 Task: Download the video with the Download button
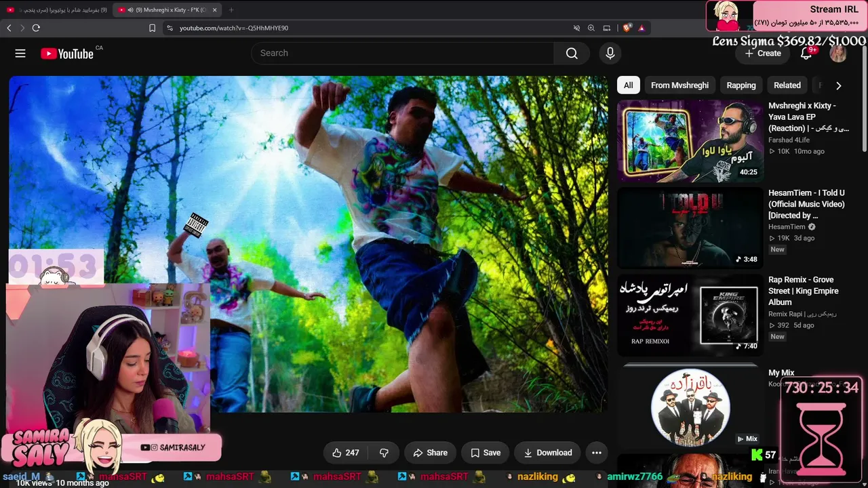[x=548, y=453]
